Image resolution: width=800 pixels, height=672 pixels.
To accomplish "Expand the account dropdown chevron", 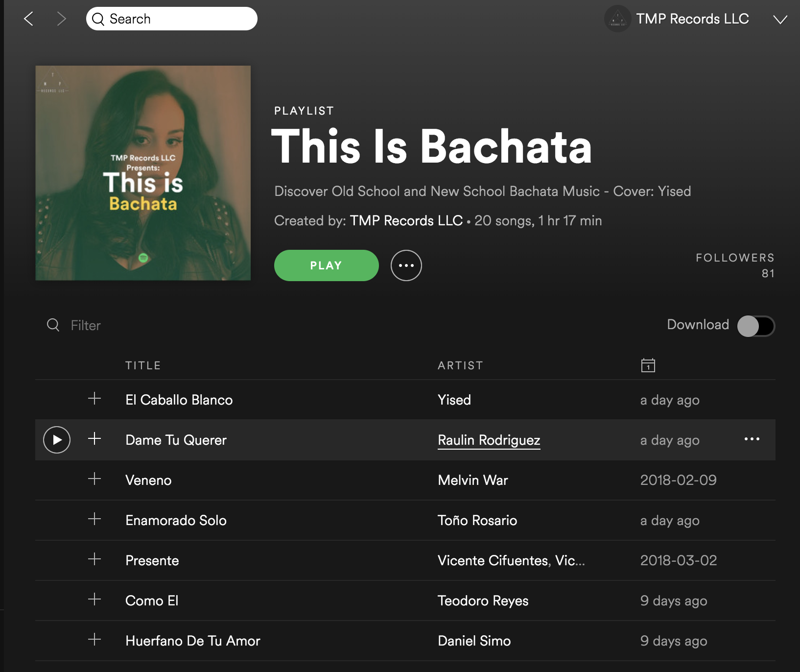I will click(780, 19).
